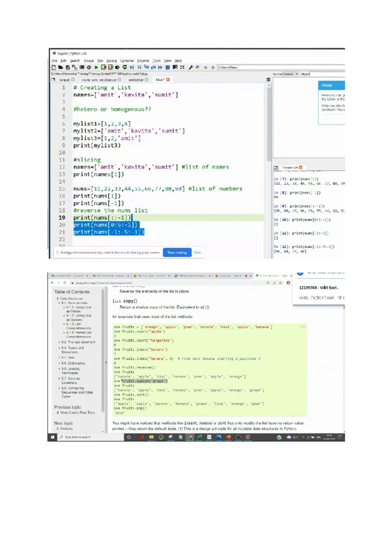
Task: Click the blue Stop debugging square icon
Action: tap(168, 67)
